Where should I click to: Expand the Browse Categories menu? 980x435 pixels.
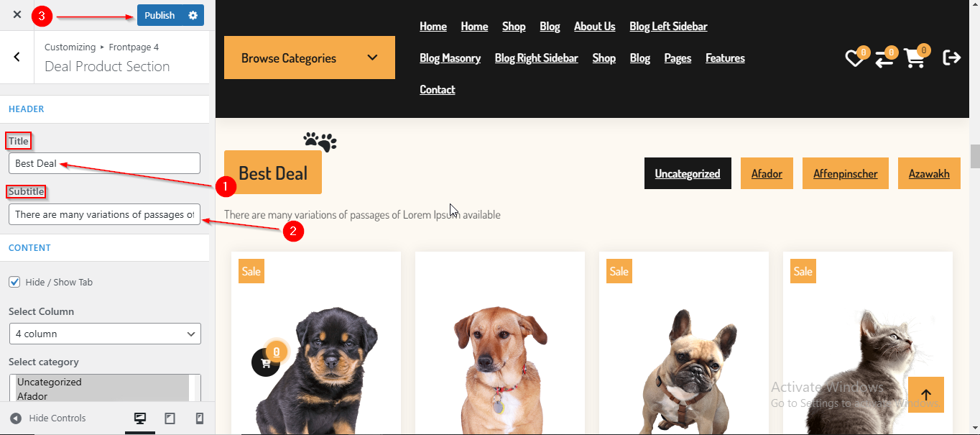pyautogui.click(x=310, y=58)
